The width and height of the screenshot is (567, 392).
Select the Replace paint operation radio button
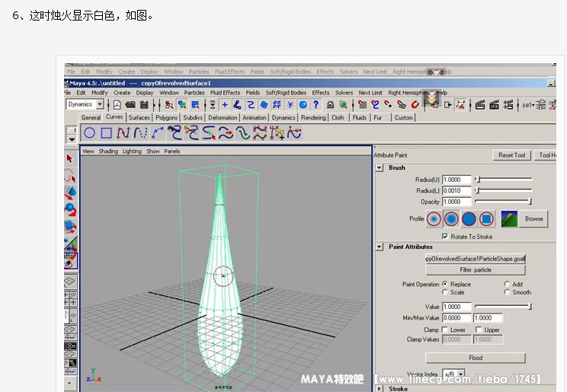tap(445, 284)
